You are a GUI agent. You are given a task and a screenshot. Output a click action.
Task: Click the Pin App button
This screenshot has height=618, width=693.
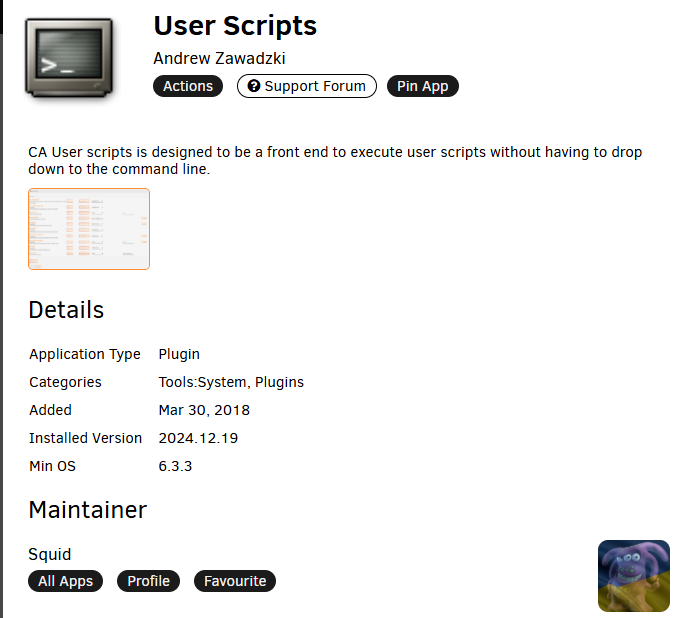[x=423, y=86]
